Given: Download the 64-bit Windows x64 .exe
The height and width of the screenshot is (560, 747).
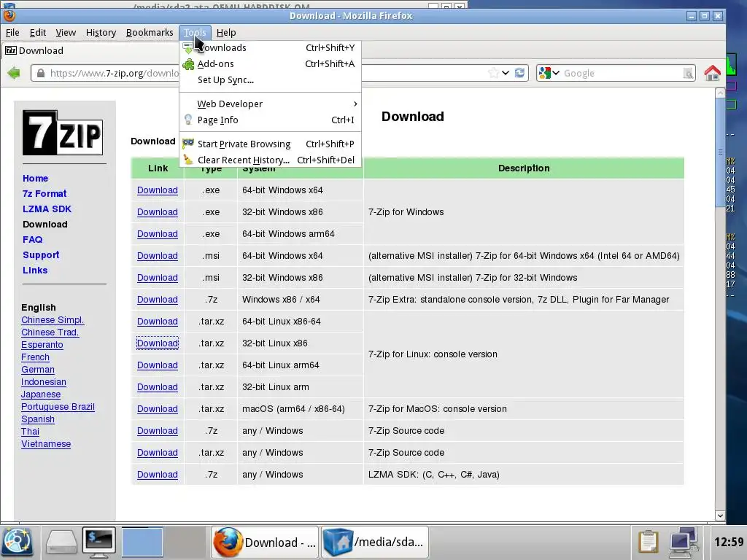Looking at the screenshot, I should 158,190.
